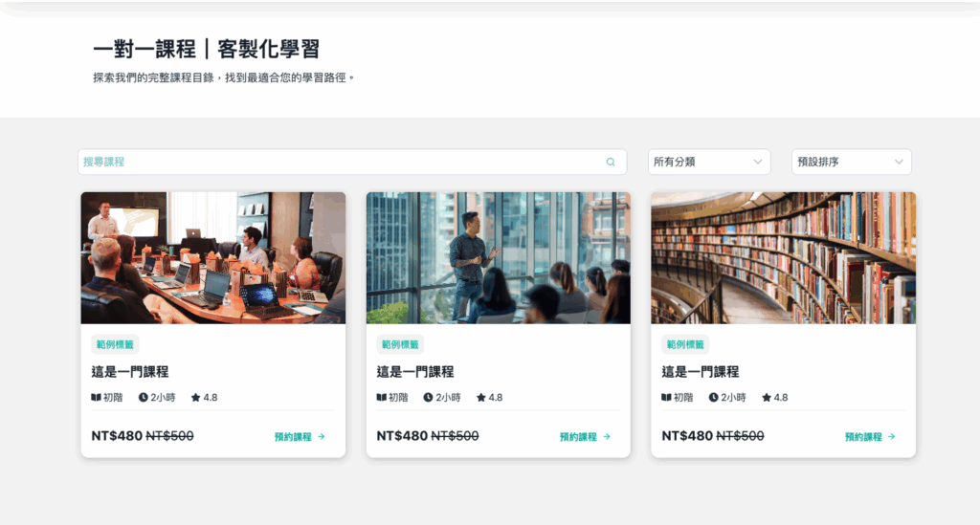The height and width of the screenshot is (525, 980).
Task: Click the 搜尋課程 search input field
Action: 352,163
